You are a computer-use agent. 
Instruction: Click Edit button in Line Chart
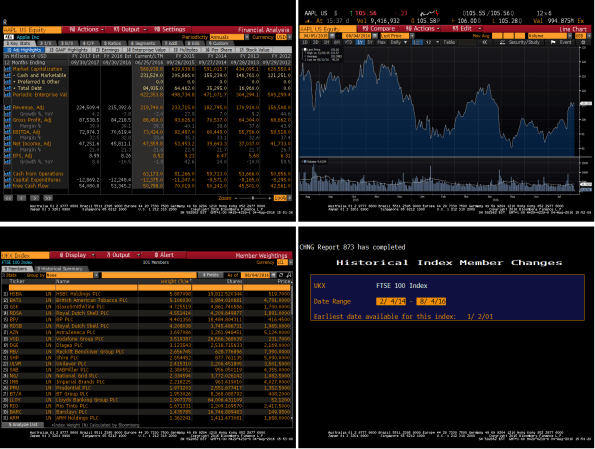point(463,28)
